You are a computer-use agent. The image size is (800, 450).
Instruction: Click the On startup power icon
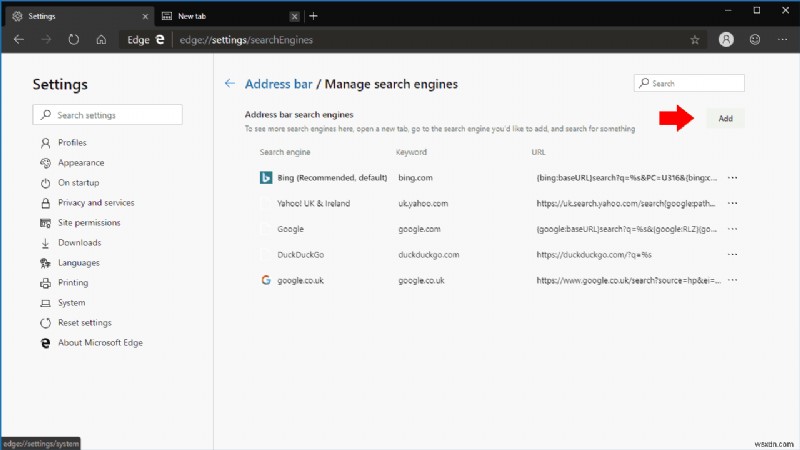(x=45, y=183)
